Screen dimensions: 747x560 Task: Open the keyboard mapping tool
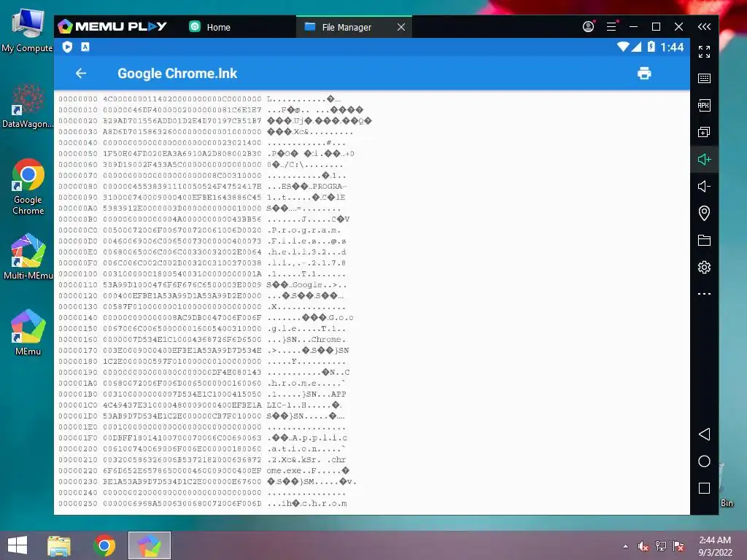point(704,78)
